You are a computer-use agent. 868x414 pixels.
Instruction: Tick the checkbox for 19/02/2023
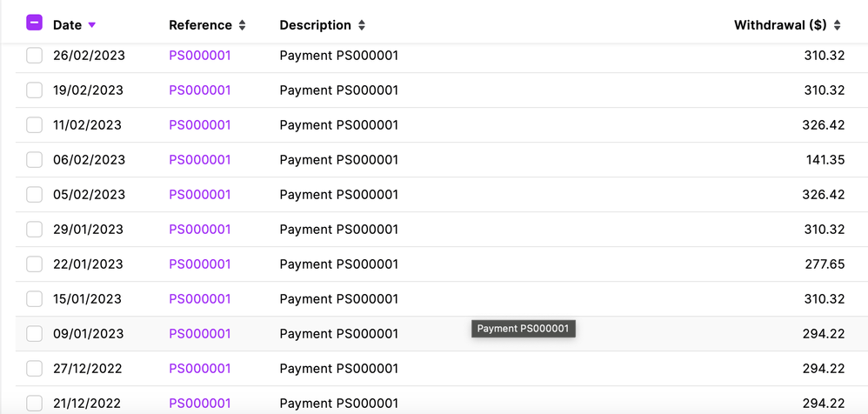[x=34, y=90]
